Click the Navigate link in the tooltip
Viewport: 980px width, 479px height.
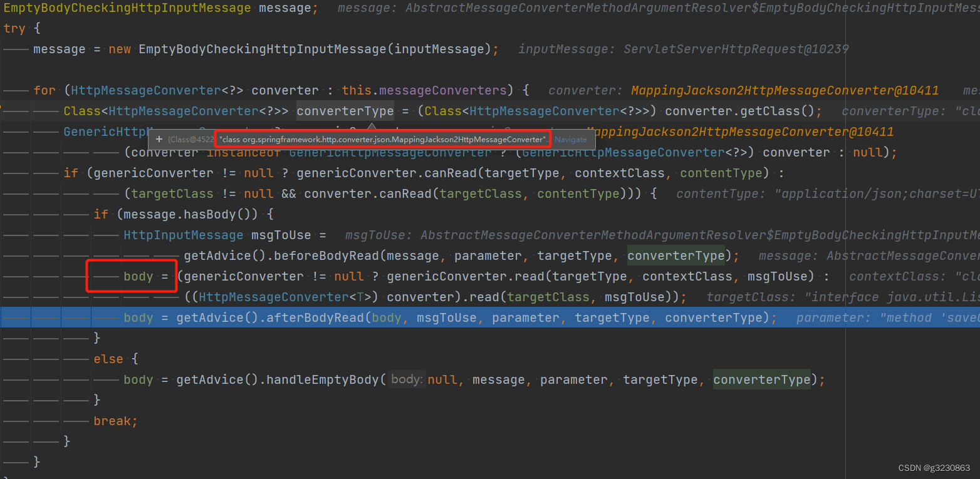point(571,140)
